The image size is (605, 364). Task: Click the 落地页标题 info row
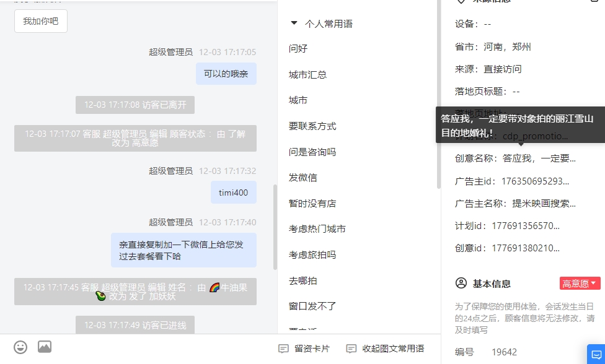point(487,91)
